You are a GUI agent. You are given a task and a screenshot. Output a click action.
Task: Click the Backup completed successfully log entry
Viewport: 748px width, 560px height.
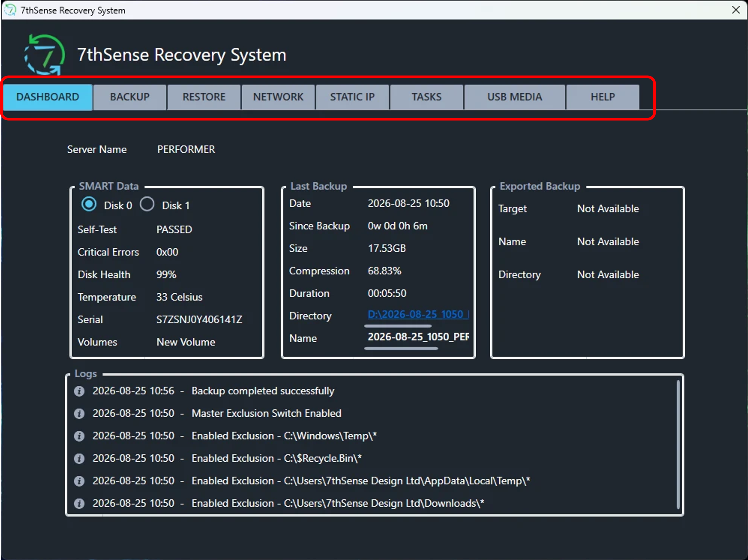(x=263, y=391)
